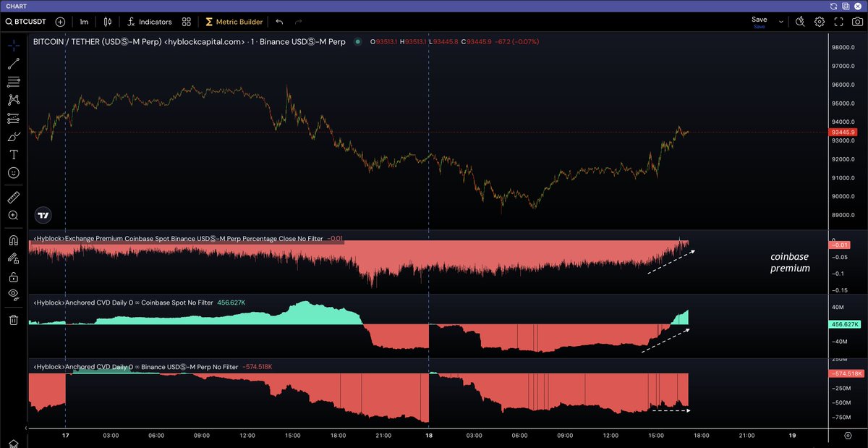Viewport: 868px width, 448px height.
Task: Select the Exchange Premium Coinbase Spot indicator label
Action: click(177, 237)
